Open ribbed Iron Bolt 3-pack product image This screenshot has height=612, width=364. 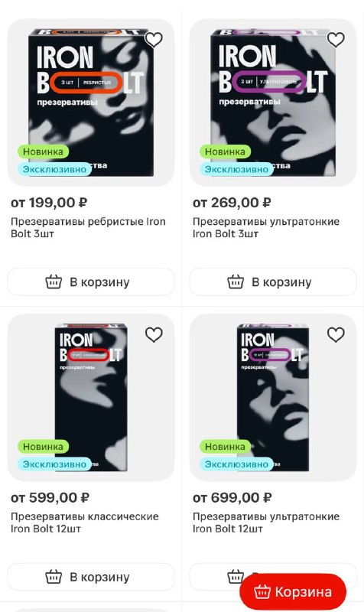(x=91, y=103)
